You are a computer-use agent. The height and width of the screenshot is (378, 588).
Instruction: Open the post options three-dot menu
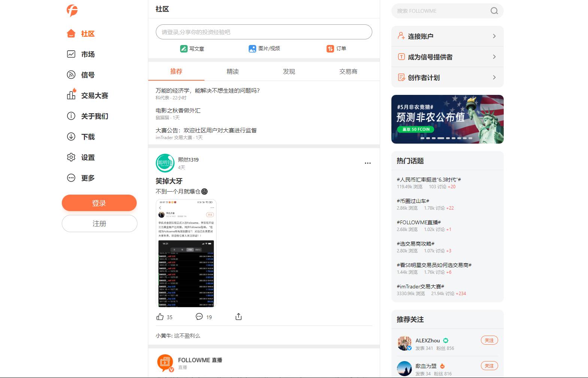(368, 163)
